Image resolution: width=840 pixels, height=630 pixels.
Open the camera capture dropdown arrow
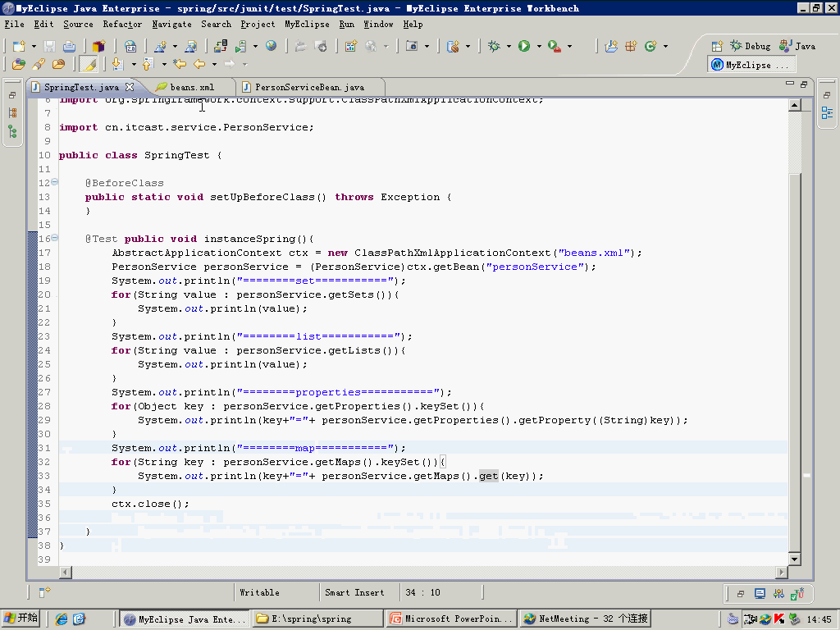coord(427,47)
